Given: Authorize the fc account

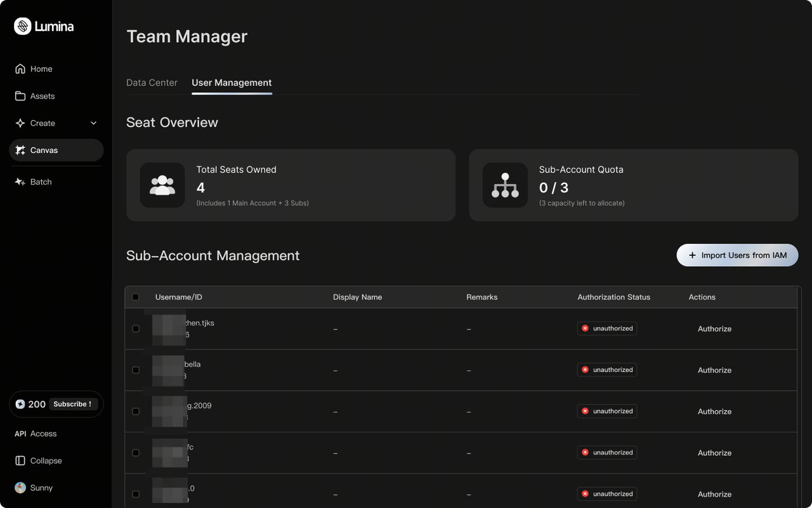Looking at the screenshot, I should [x=714, y=453].
